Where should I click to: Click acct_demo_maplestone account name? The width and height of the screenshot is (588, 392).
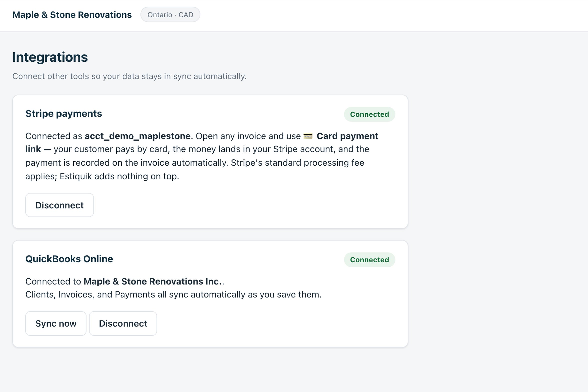click(x=138, y=136)
